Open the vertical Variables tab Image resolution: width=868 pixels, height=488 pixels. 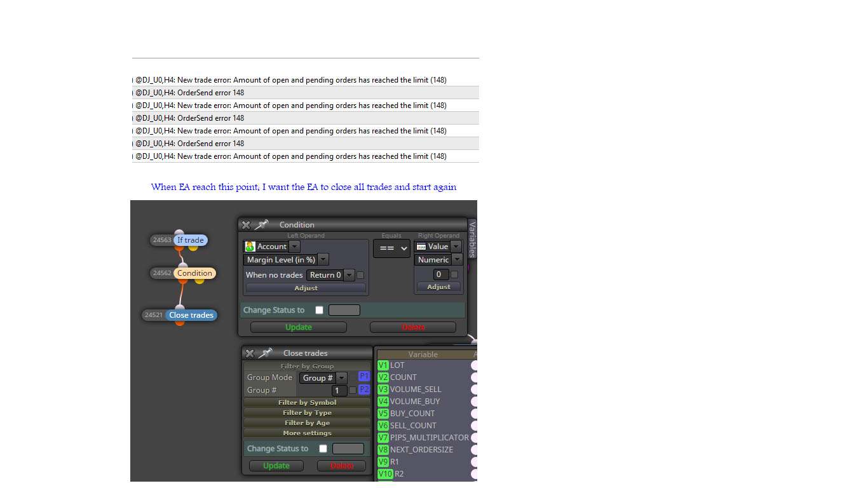(471, 238)
